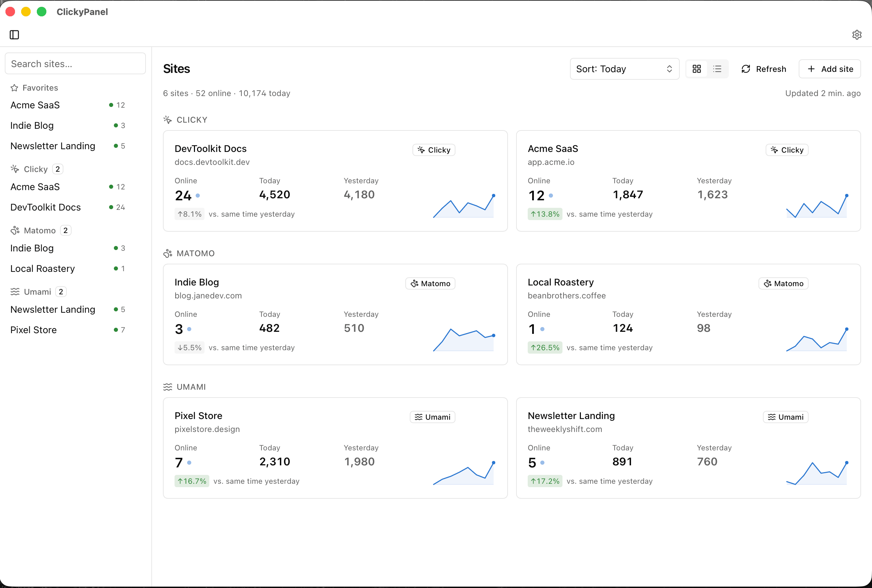Click the green zoom window button
872x588 pixels.
point(42,12)
